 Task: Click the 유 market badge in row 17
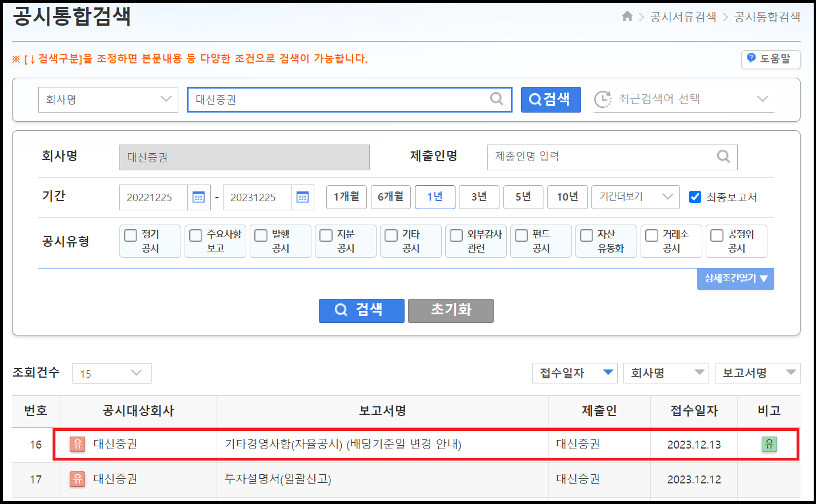[x=77, y=479]
